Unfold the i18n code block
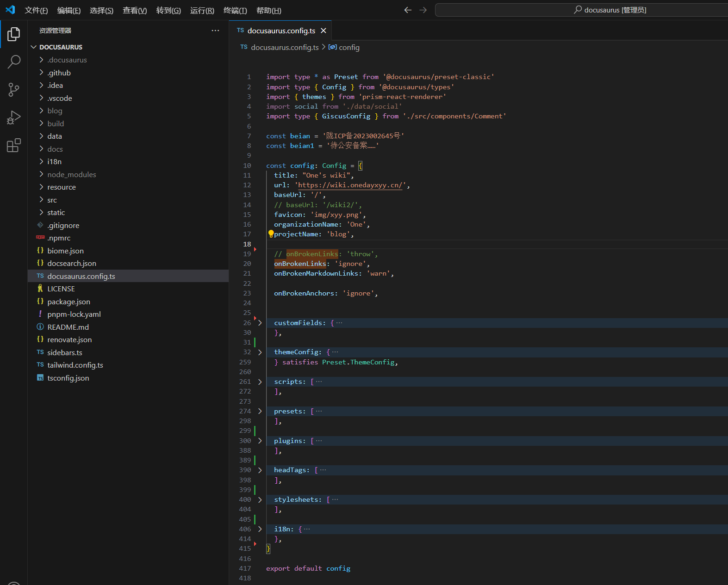The width and height of the screenshot is (728, 585). pos(260,529)
